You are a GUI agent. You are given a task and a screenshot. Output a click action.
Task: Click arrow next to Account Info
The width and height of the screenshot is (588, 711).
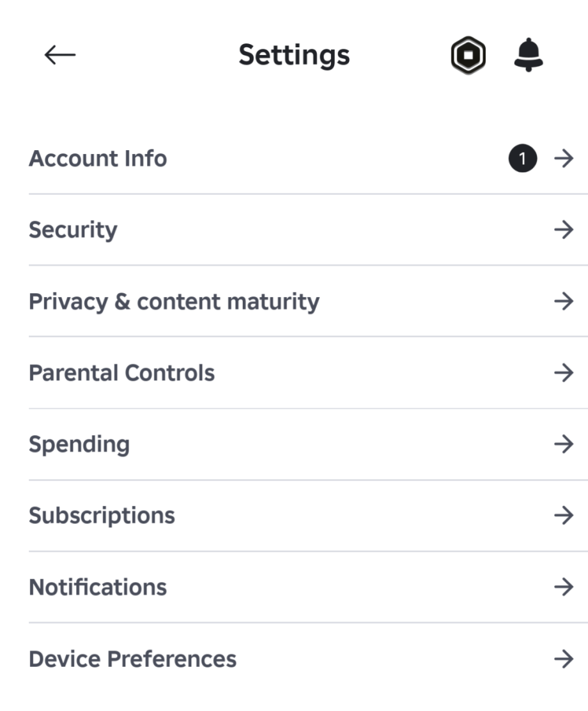pyautogui.click(x=564, y=158)
